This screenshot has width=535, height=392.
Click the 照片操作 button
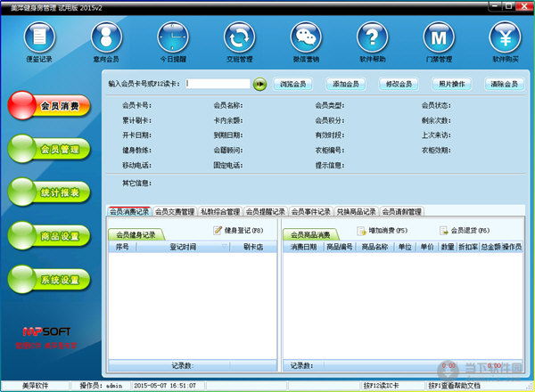pos(452,84)
